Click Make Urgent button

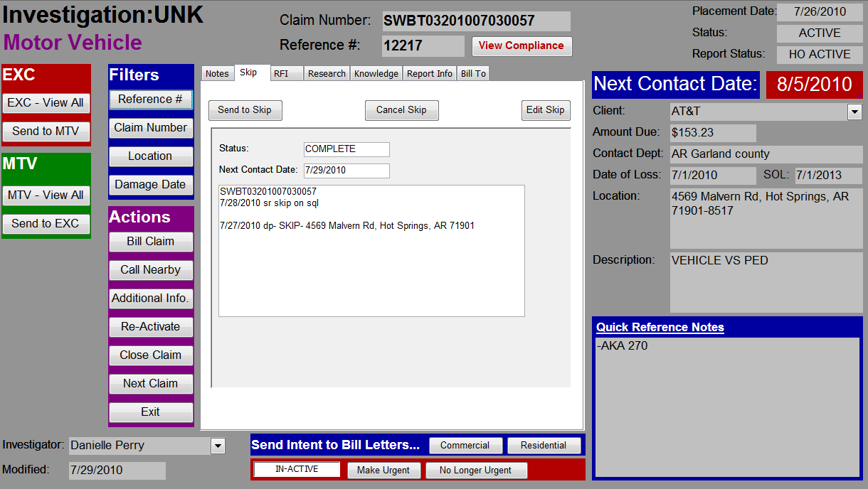383,471
